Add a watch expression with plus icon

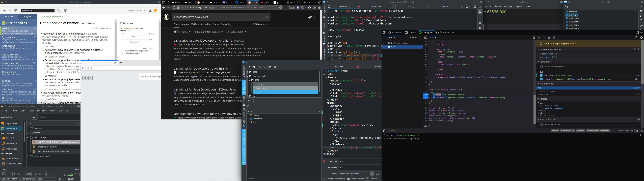coord(638,49)
